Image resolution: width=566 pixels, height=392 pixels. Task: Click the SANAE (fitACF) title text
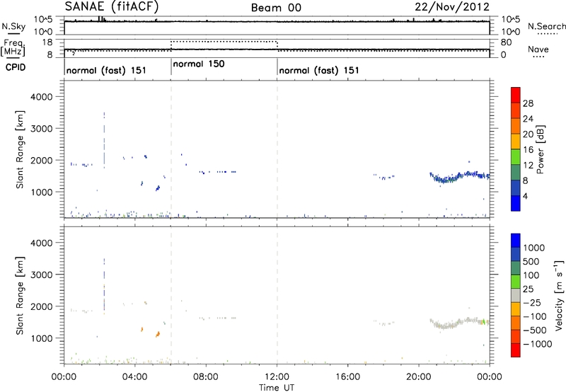click(x=112, y=6)
